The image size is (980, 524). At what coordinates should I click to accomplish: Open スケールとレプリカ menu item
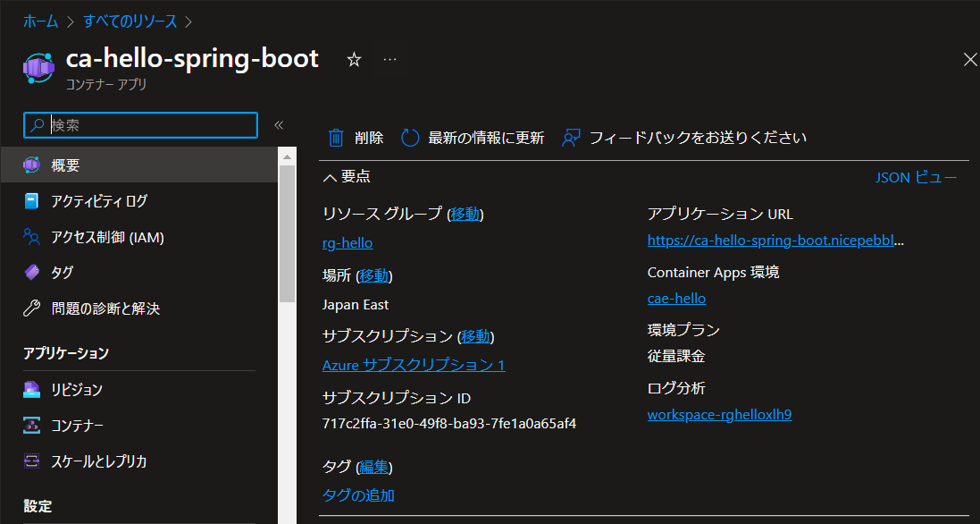coord(139,461)
